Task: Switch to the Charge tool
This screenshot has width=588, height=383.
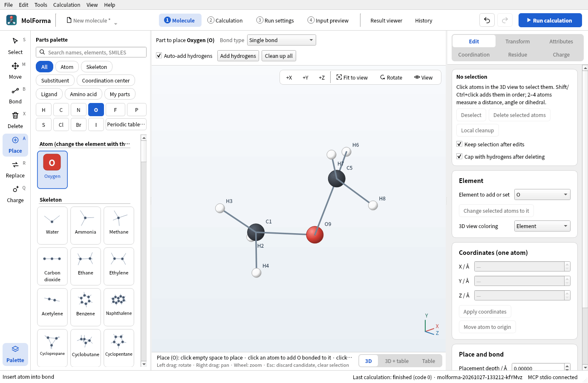Action: pos(15,194)
